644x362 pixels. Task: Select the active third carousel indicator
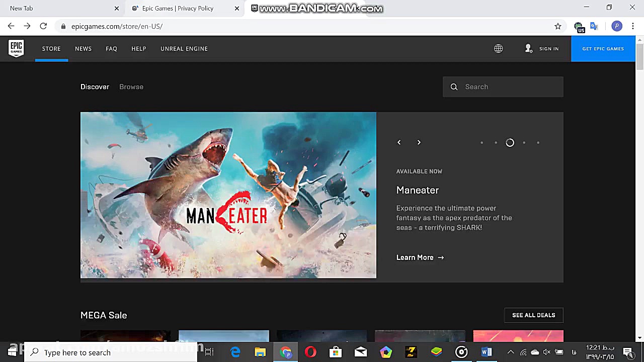[510, 143]
